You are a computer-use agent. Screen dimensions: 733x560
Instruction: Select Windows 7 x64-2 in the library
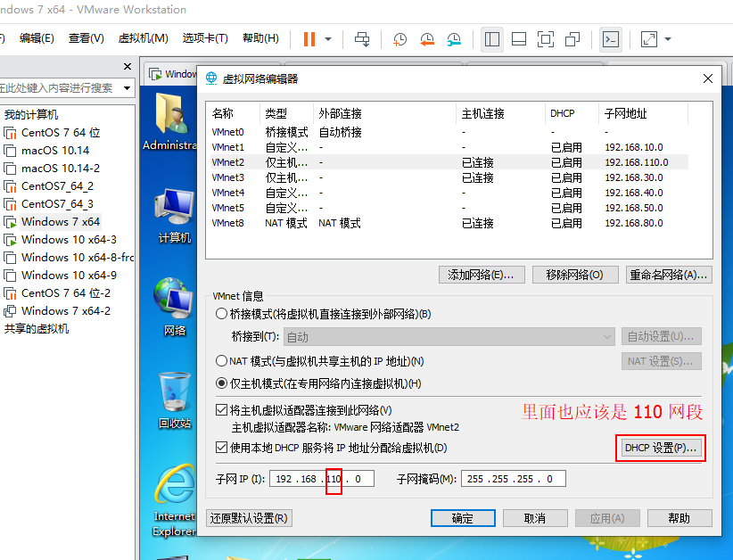(x=65, y=311)
